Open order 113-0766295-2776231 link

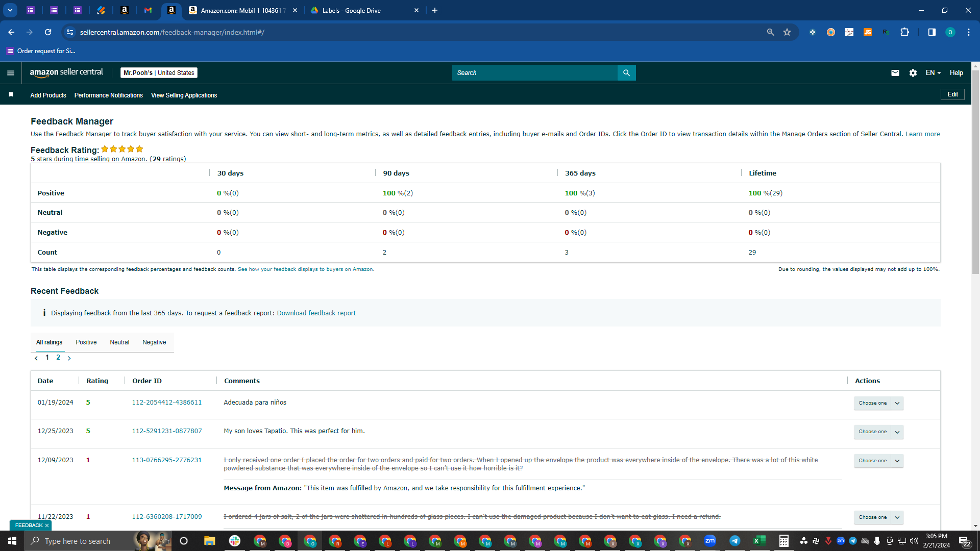tap(167, 460)
